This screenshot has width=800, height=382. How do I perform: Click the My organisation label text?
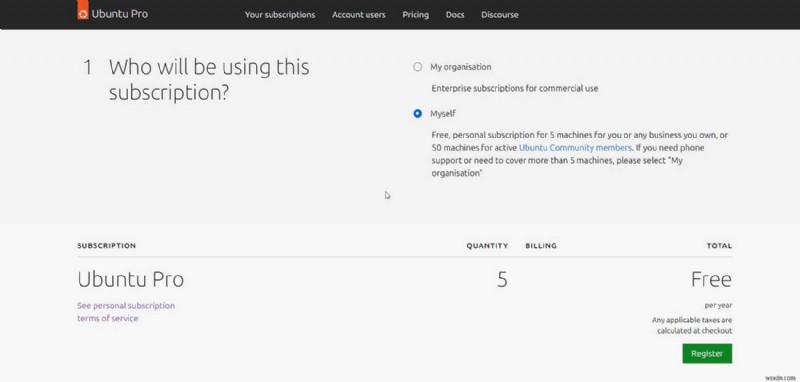pyautogui.click(x=460, y=67)
